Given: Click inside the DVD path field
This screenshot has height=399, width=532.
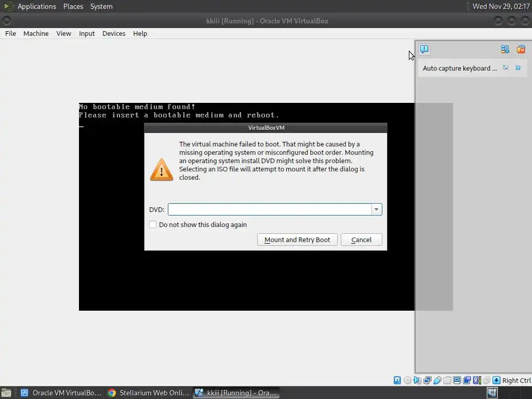Looking at the screenshot, I should click(x=270, y=209).
